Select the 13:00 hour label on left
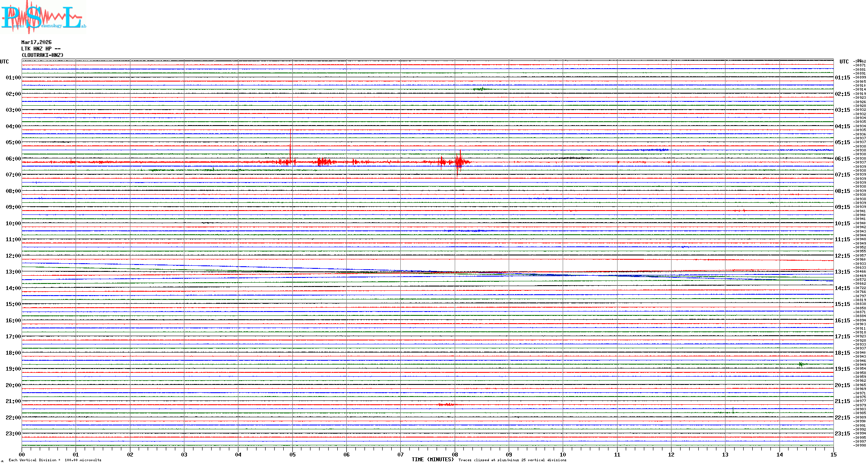 13,272
